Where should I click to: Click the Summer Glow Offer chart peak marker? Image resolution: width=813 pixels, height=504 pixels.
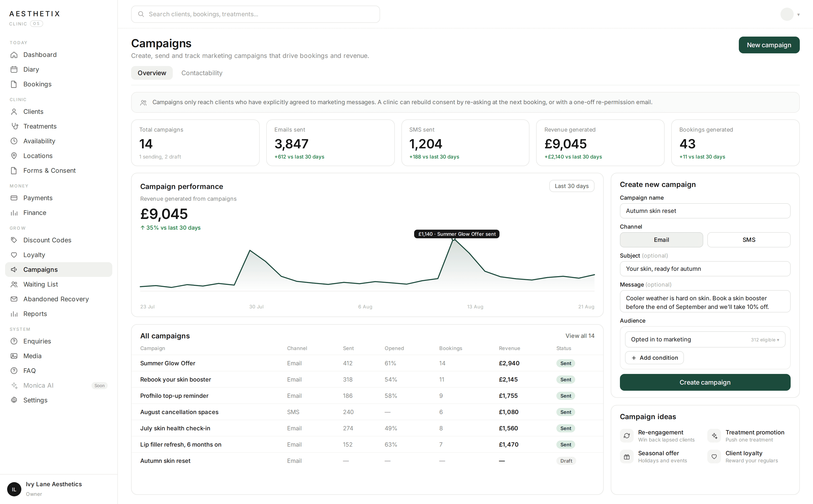[453, 239]
